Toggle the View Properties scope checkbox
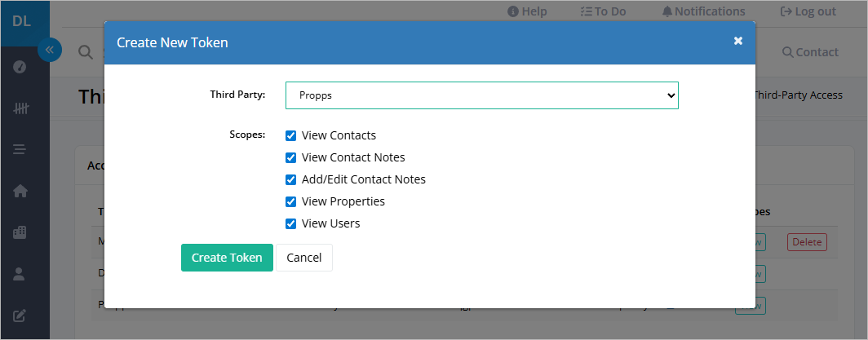The image size is (868, 340). pyautogui.click(x=290, y=201)
